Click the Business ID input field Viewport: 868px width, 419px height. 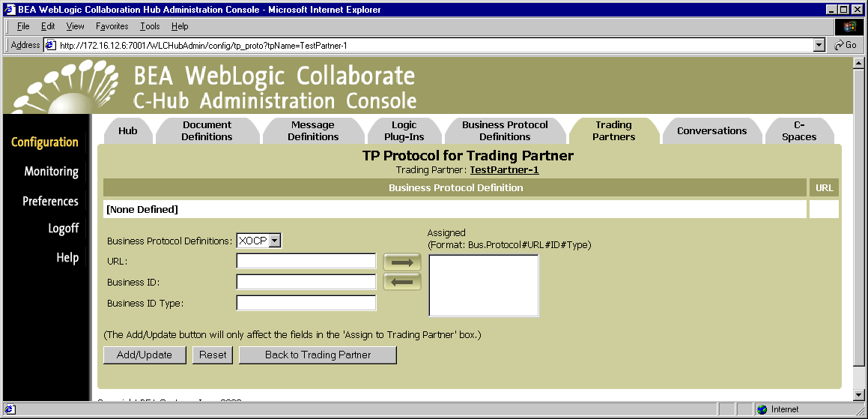[x=306, y=282]
